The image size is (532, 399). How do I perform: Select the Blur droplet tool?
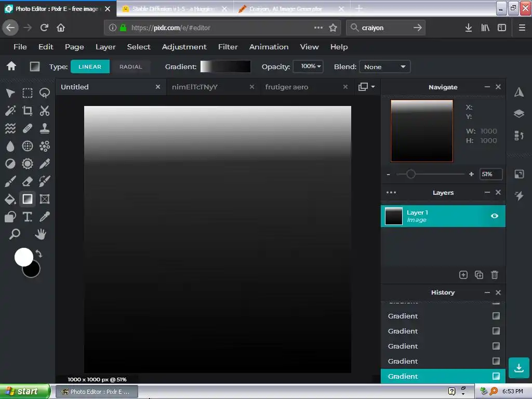pos(10,146)
